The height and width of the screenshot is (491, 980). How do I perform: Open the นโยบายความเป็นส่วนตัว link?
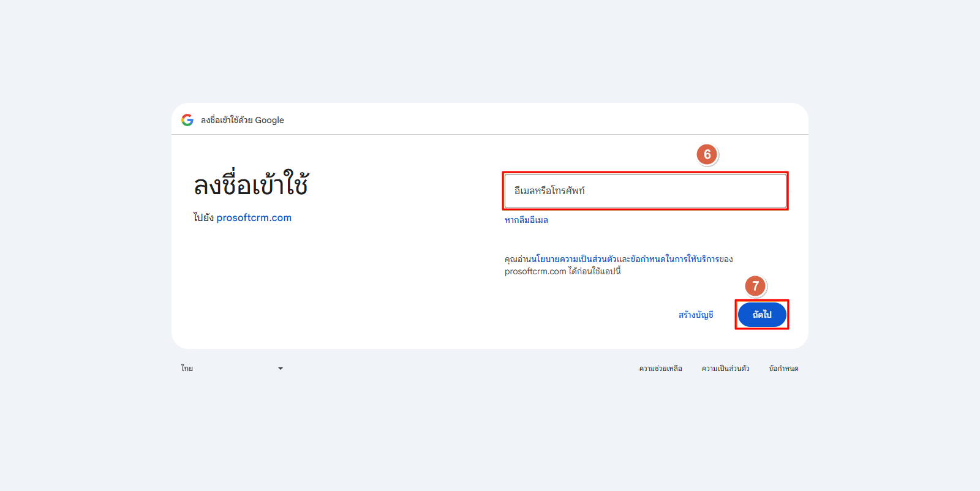pos(573,259)
